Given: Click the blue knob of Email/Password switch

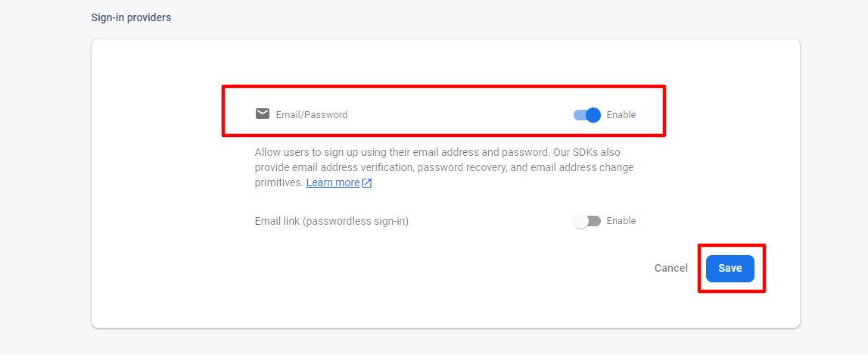Looking at the screenshot, I should (x=593, y=114).
